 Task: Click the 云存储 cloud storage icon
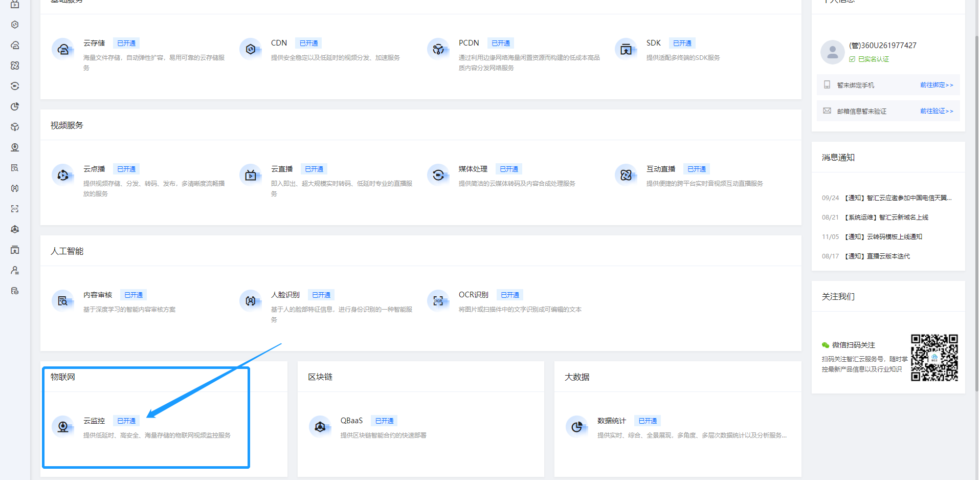click(63, 49)
